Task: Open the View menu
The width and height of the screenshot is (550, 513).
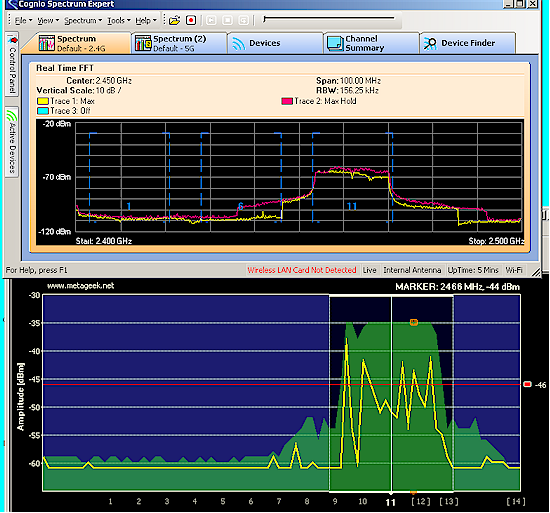Action: (48, 21)
